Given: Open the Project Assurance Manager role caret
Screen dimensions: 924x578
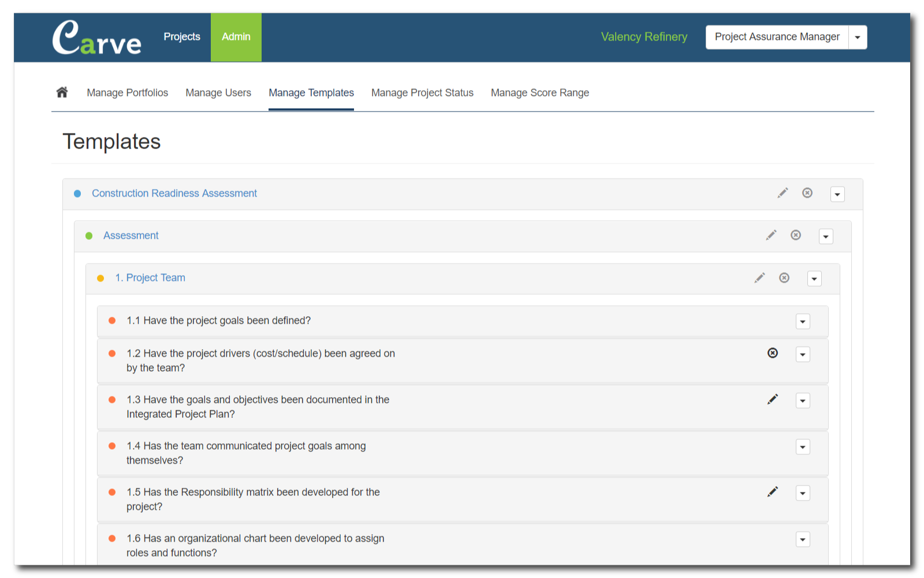Looking at the screenshot, I should pos(858,37).
